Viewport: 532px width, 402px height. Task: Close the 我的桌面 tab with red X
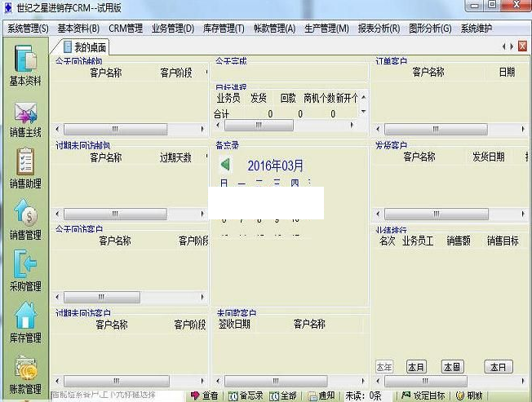tap(522, 47)
